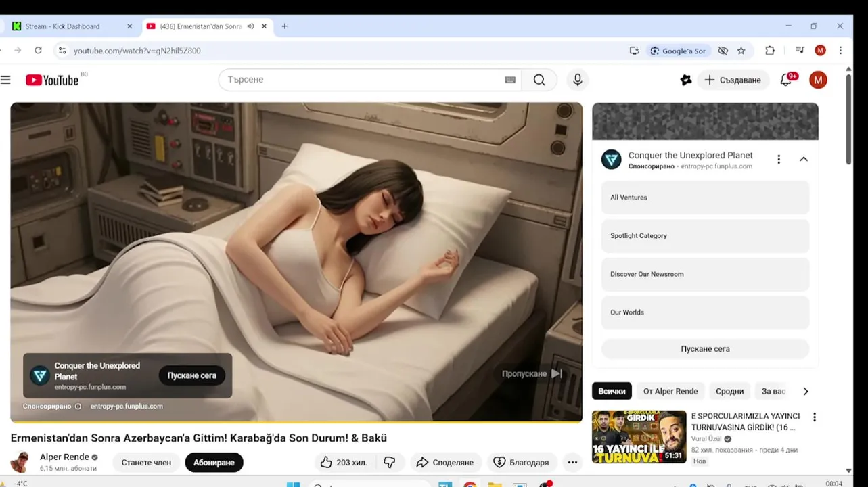Like the video with 203 хил.
This screenshot has height=487, width=868.
click(x=344, y=463)
